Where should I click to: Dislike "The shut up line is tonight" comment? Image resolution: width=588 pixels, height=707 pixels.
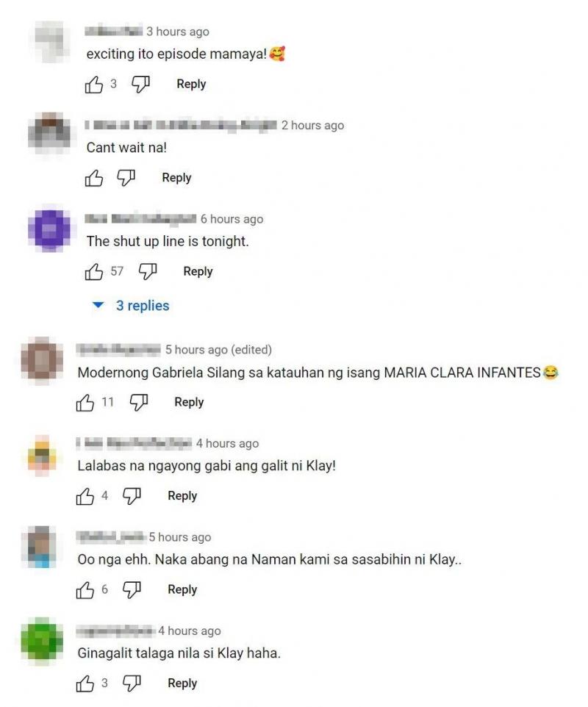pos(148,272)
